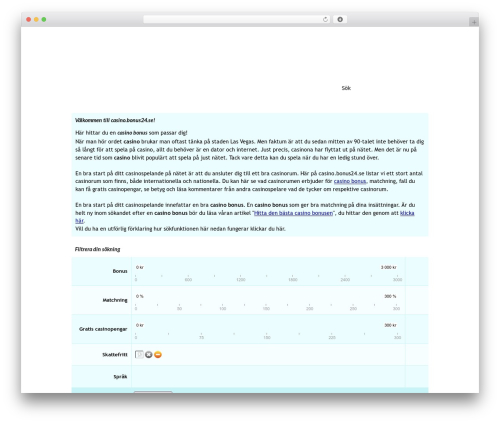Image resolution: width=500 pixels, height=423 pixels.
Task: Follow the 'klicka här' link
Action: [407, 213]
